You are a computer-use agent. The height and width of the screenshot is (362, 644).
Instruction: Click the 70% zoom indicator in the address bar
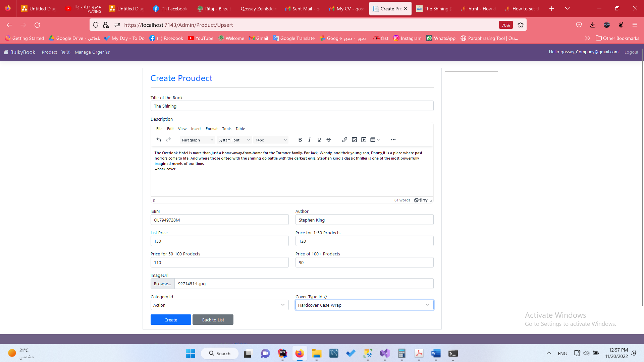(506, 25)
